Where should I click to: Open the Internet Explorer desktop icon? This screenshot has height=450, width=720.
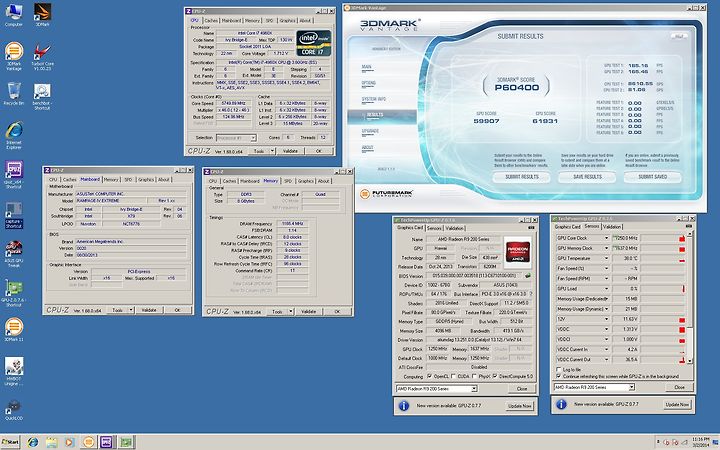[14, 135]
